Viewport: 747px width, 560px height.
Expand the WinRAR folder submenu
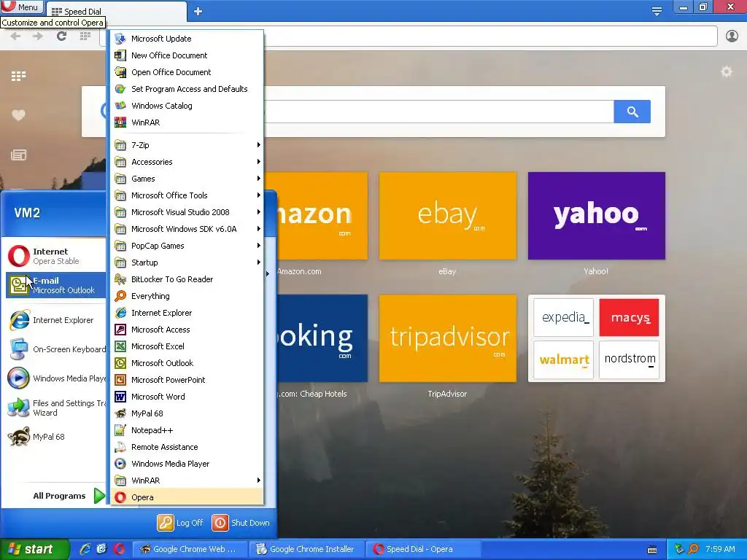click(x=187, y=481)
